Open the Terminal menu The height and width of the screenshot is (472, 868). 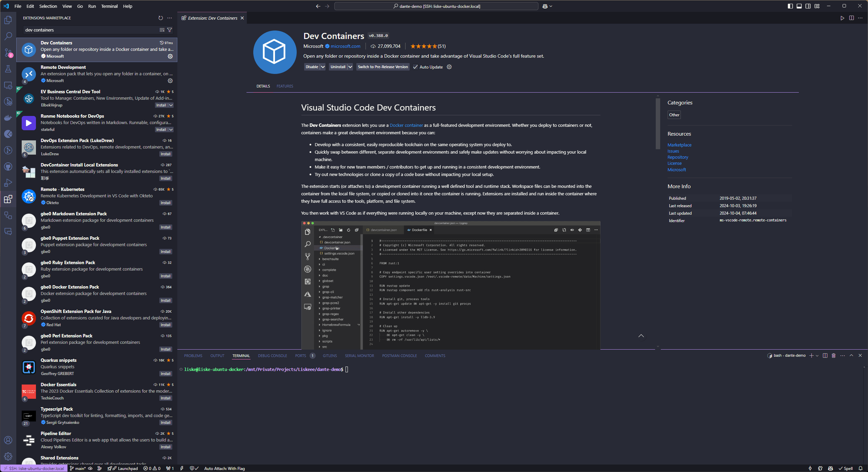(x=109, y=6)
